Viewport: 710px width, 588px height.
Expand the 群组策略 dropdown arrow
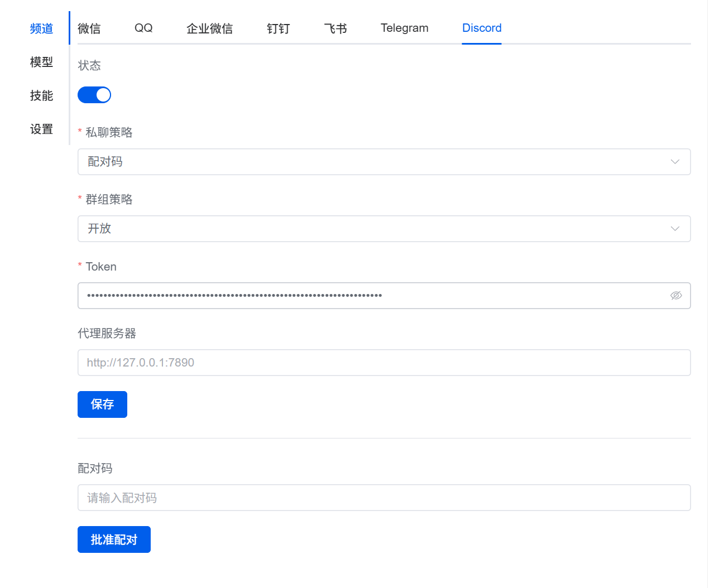click(x=674, y=229)
